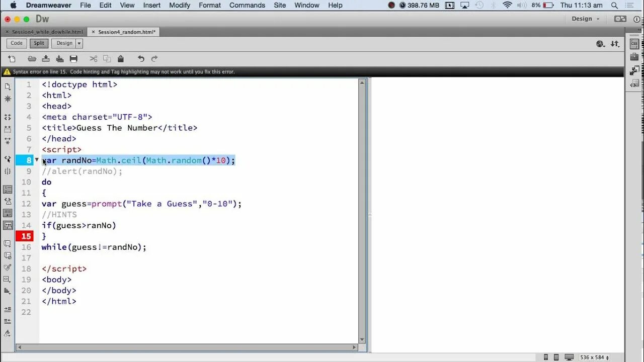644x362 pixels.
Task: Close the Session4_random.html tab
Action: tap(94, 32)
